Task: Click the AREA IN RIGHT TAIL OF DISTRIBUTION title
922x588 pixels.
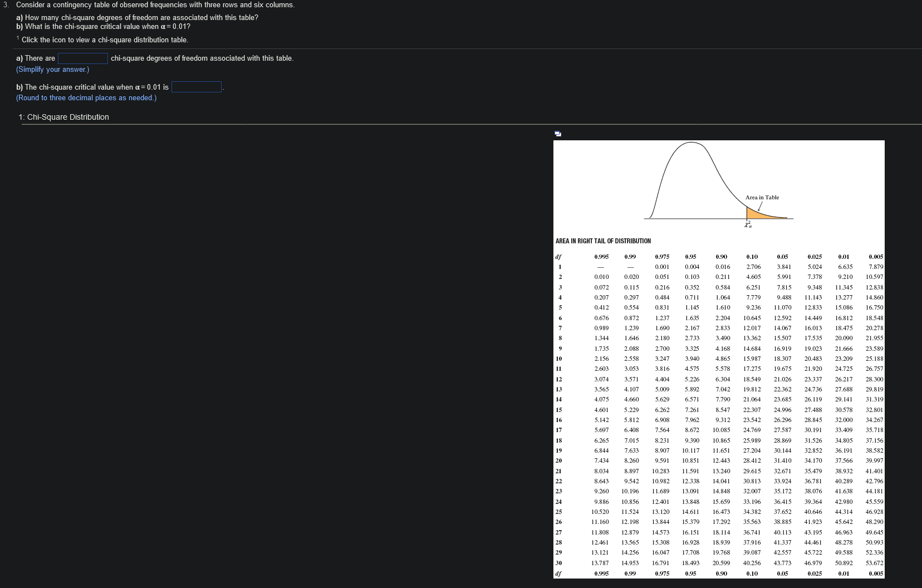Action: pos(602,241)
